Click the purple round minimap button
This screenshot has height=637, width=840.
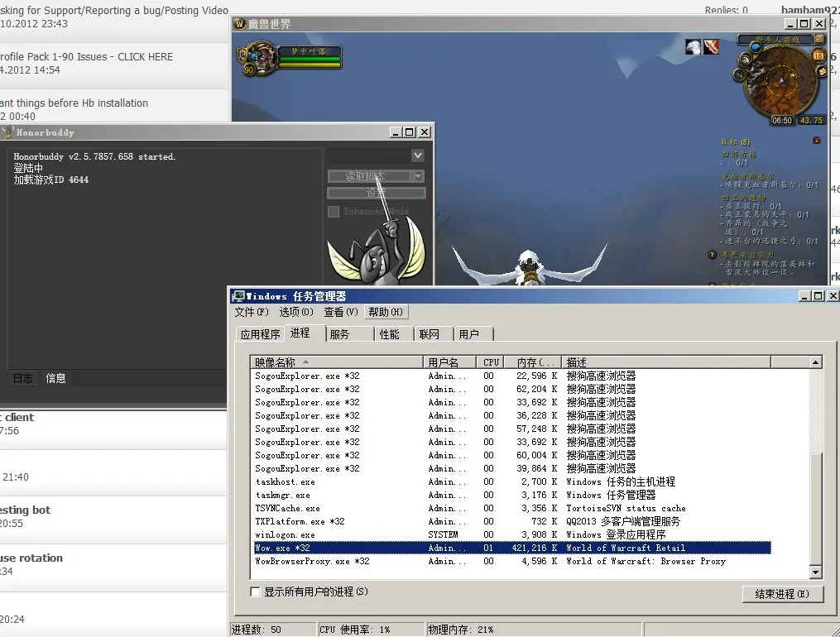point(745,60)
